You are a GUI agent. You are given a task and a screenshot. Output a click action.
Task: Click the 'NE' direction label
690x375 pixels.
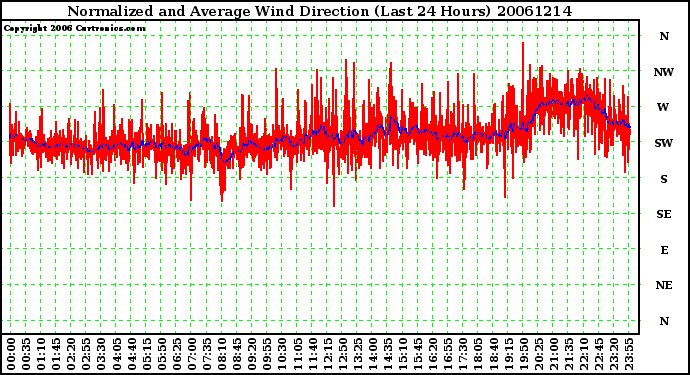664,285
